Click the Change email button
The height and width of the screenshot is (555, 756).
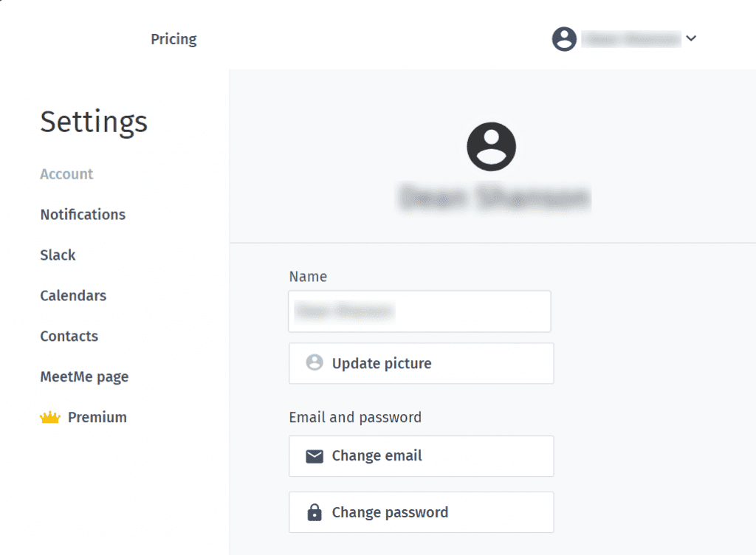[422, 456]
